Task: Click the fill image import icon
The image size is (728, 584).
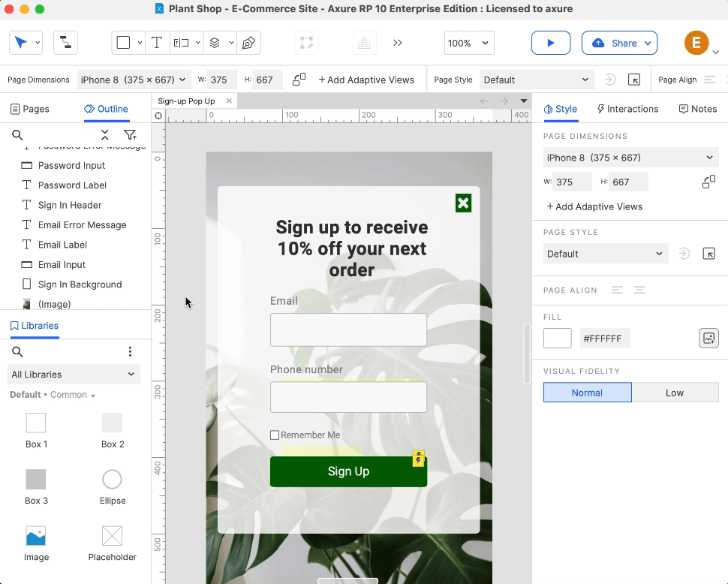Action: pyautogui.click(x=708, y=339)
